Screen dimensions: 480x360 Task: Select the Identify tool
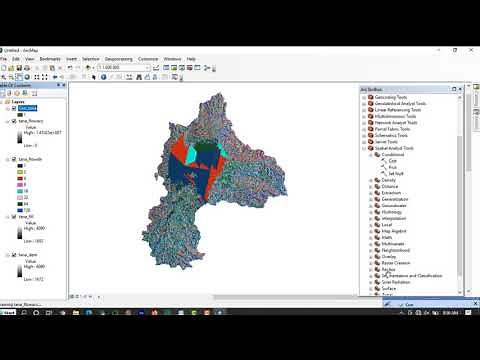point(104,77)
